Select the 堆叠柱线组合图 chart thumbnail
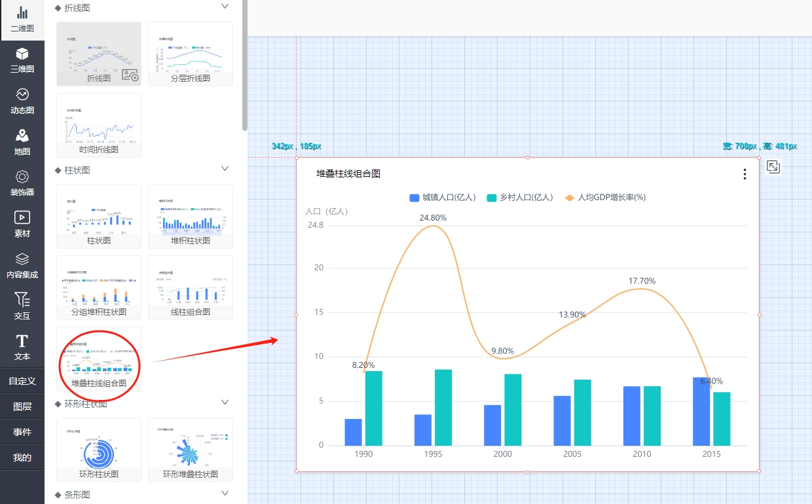812x504 pixels. [x=99, y=359]
